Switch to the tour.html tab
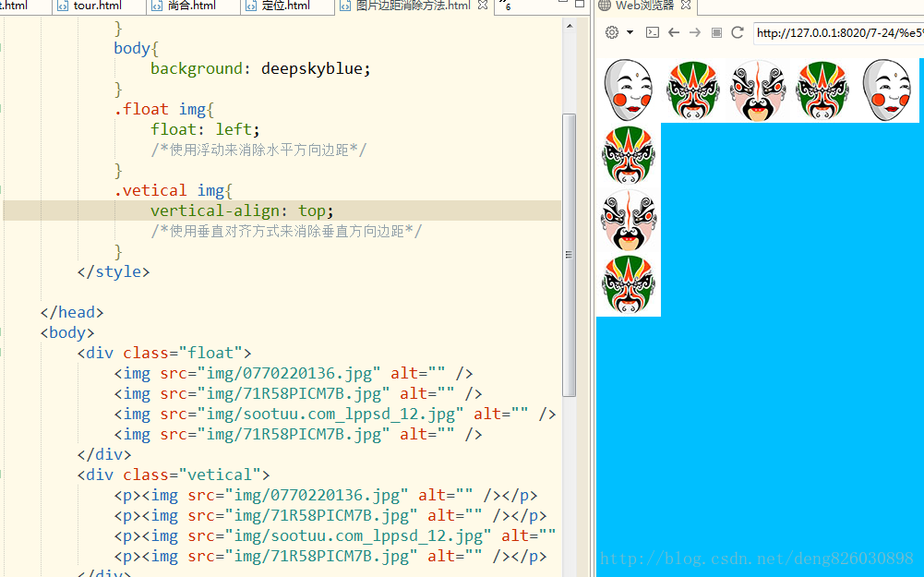The height and width of the screenshot is (577, 924). point(98,6)
